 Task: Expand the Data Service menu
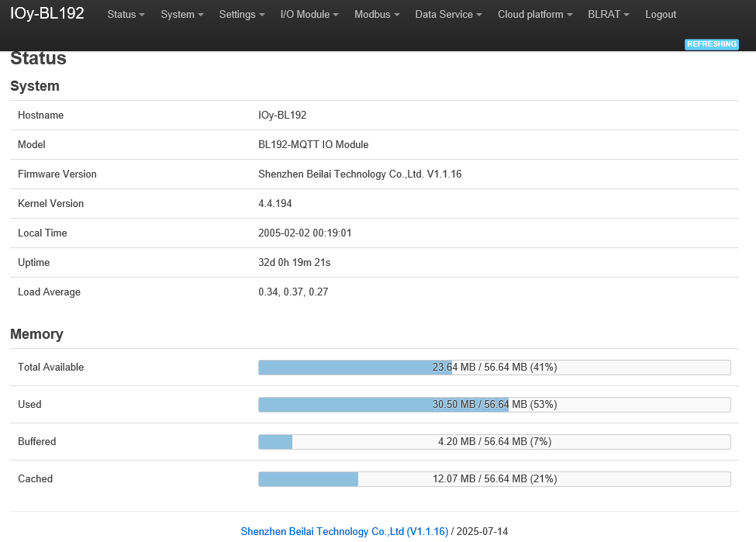pyautogui.click(x=448, y=15)
